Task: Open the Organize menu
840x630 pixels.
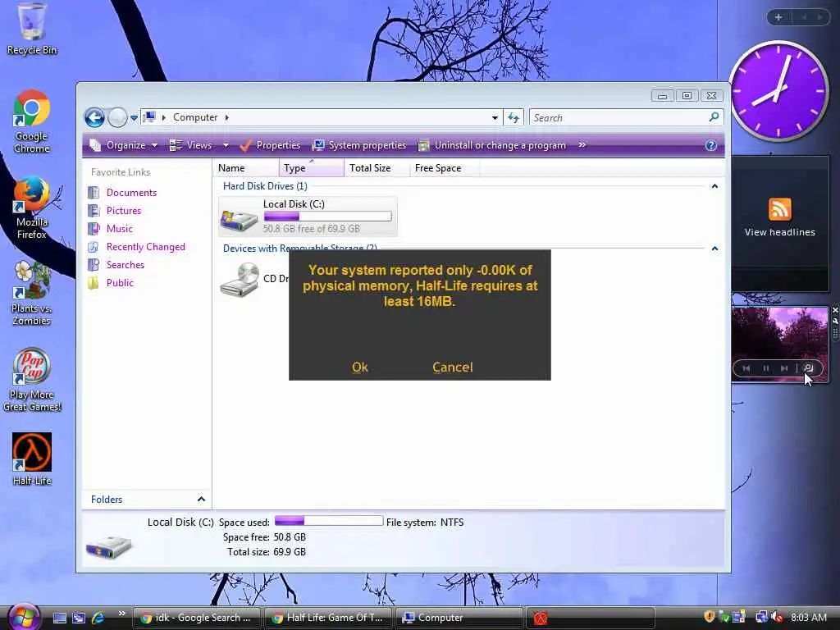Action: [x=125, y=145]
